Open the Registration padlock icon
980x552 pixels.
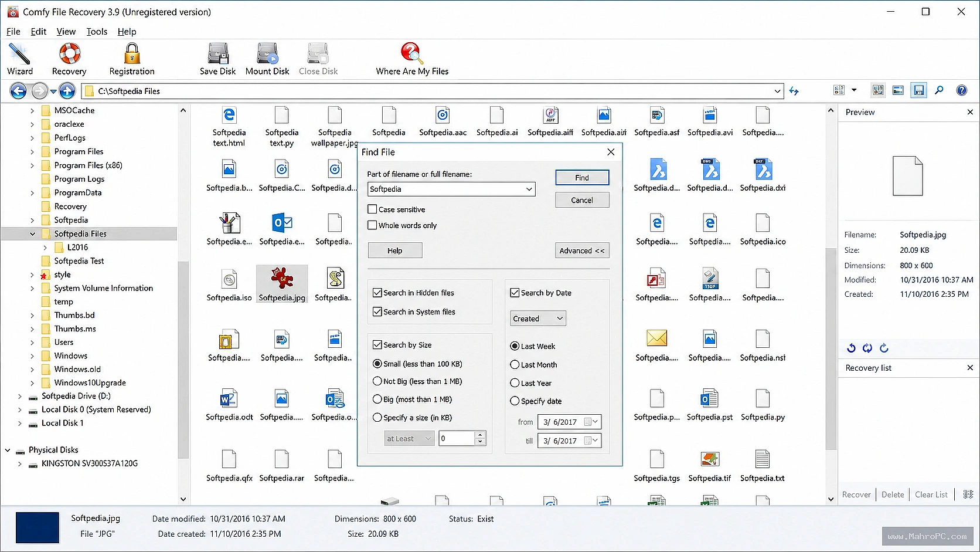tap(132, 59)
